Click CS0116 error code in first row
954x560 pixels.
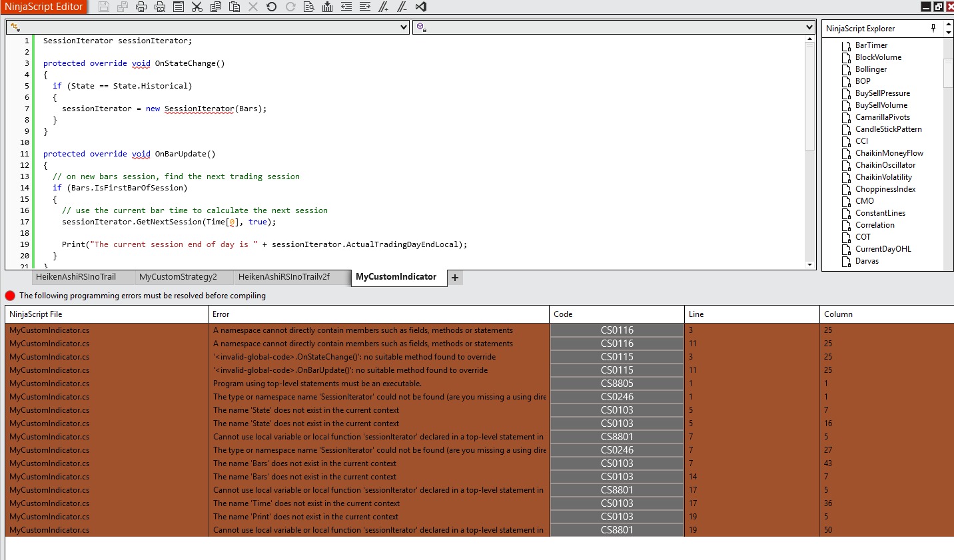[x=617, y=330]
